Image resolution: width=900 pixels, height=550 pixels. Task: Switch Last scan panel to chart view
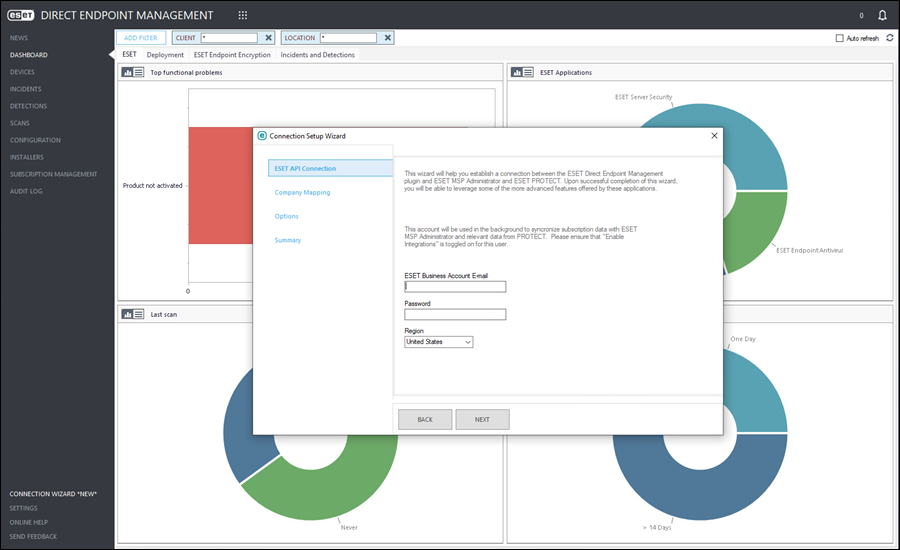click(127, 315)
